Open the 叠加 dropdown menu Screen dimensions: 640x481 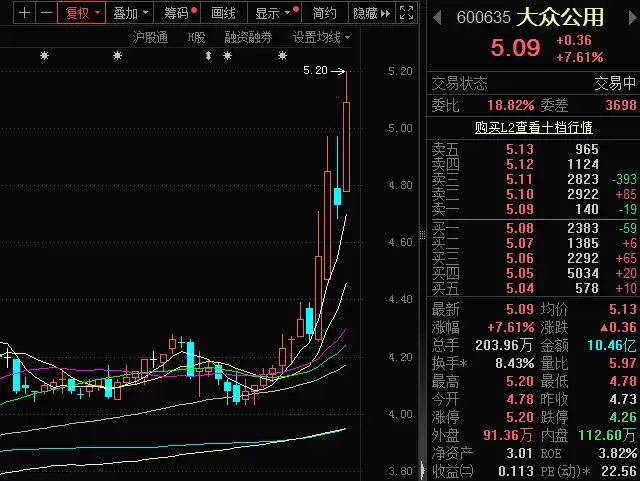pyautogui.click(x=131, y=13)
